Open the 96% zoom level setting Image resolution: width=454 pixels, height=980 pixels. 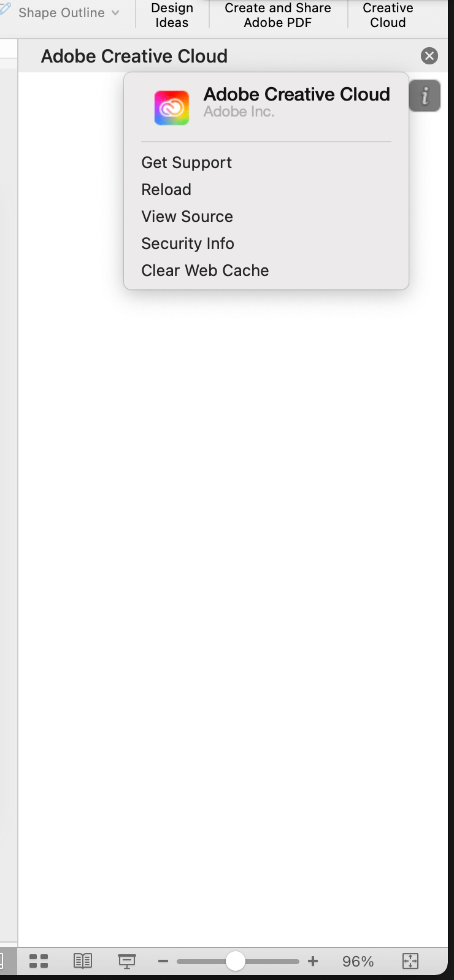coord(358,961)
